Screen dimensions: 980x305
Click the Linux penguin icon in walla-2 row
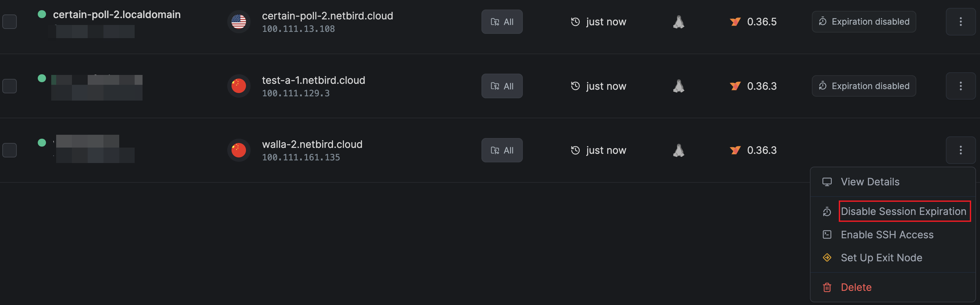[678, 151]
